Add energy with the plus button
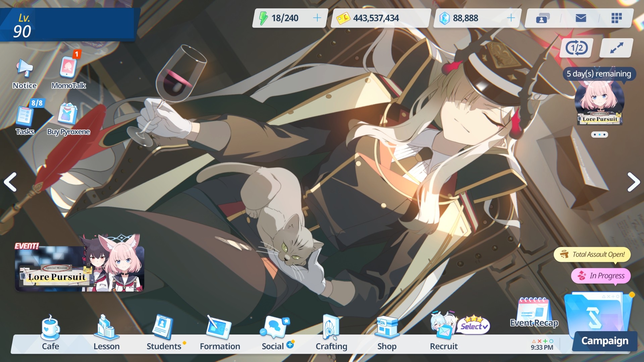 [317, 18]
